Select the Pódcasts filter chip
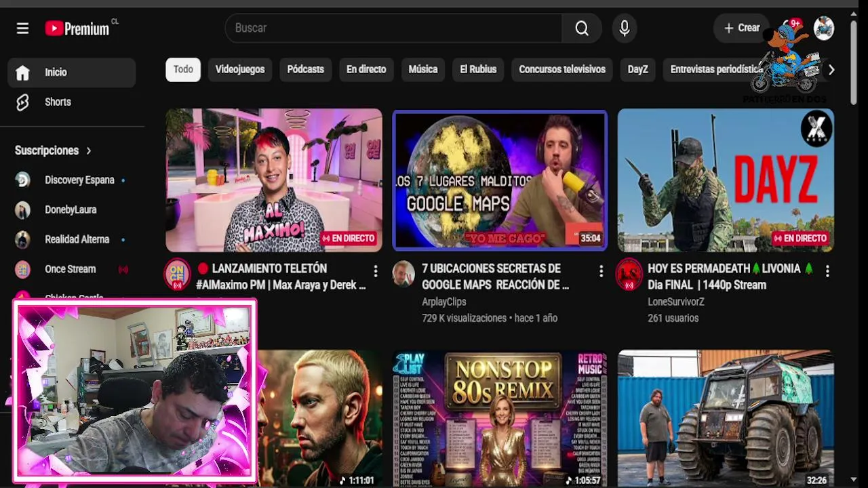 (305, 69)
